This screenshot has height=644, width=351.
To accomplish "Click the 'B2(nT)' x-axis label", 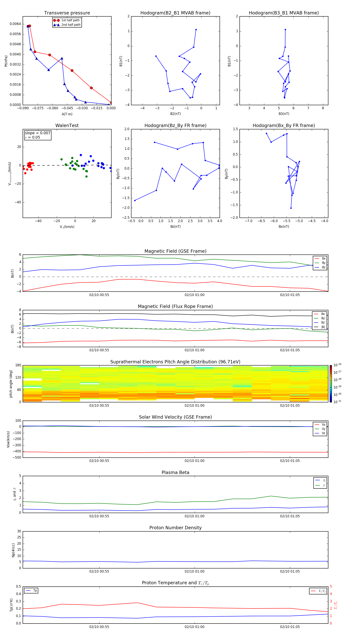I will coord(175,114).
